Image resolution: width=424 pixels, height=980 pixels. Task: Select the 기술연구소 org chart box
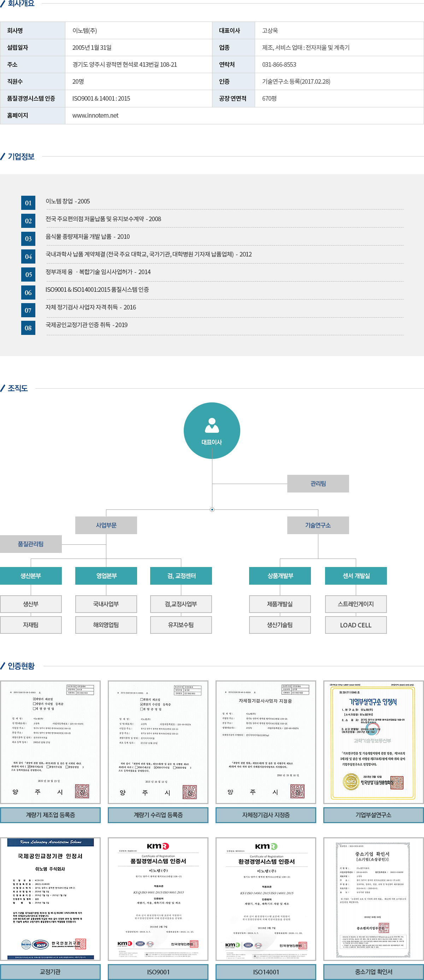[318, 525]
